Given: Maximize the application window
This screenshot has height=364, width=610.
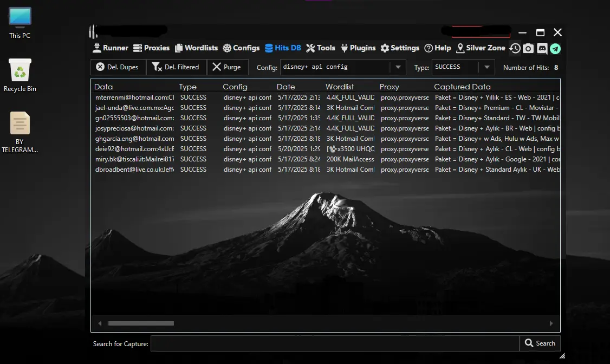Looking at the screenshot, I should pos(540,32).
